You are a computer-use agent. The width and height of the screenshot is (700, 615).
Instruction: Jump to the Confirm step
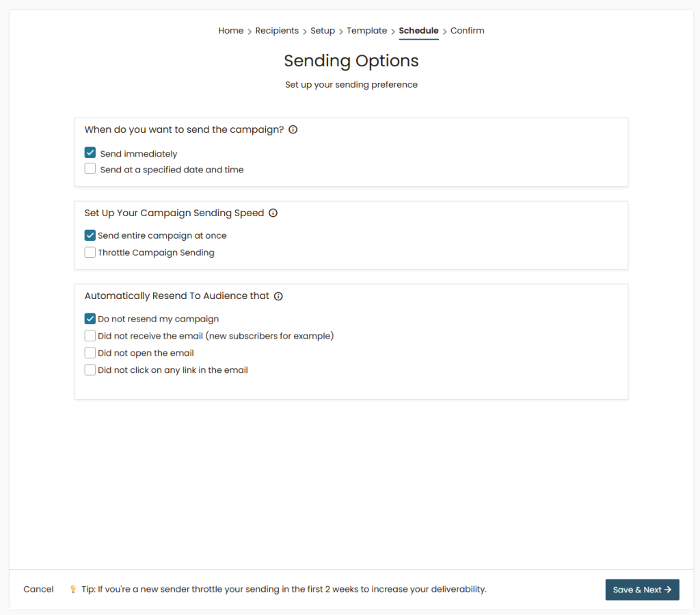click(467, 31)
